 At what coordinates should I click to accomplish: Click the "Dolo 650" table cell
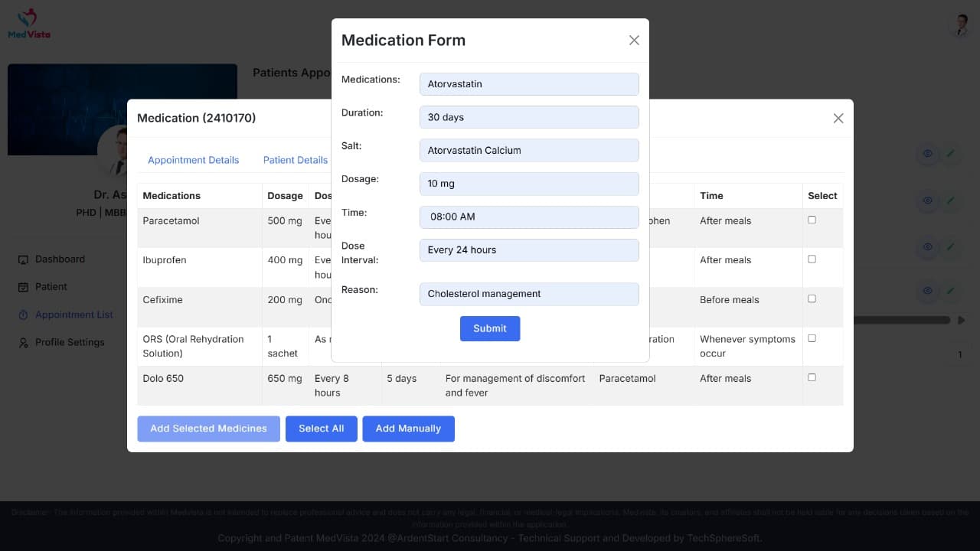200,386
